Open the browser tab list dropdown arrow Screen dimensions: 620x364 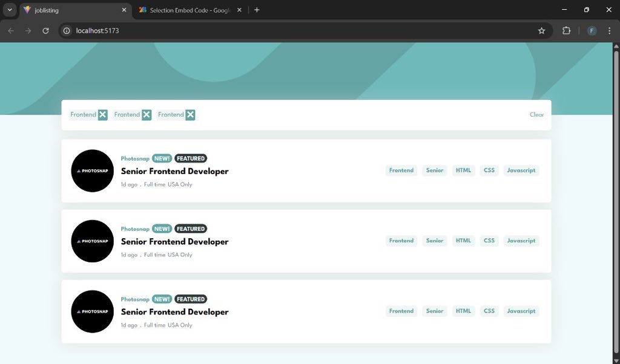point(9,10)
